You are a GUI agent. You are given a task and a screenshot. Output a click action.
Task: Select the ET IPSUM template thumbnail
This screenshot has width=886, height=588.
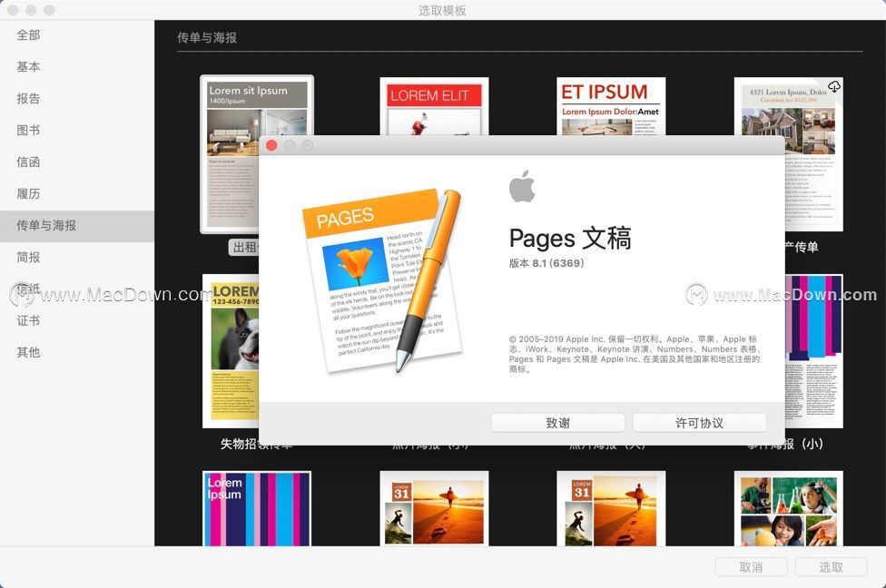point(611,106)
